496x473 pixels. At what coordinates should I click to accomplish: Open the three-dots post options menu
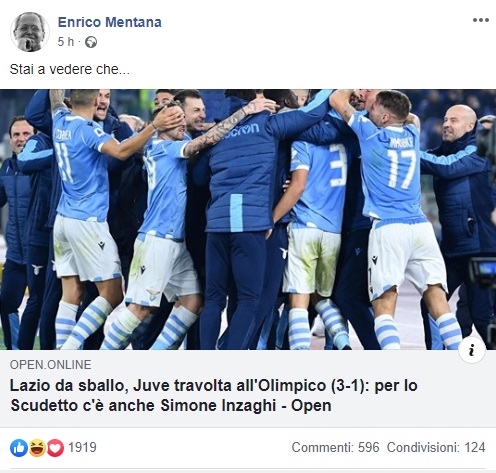tap(481, 20)
